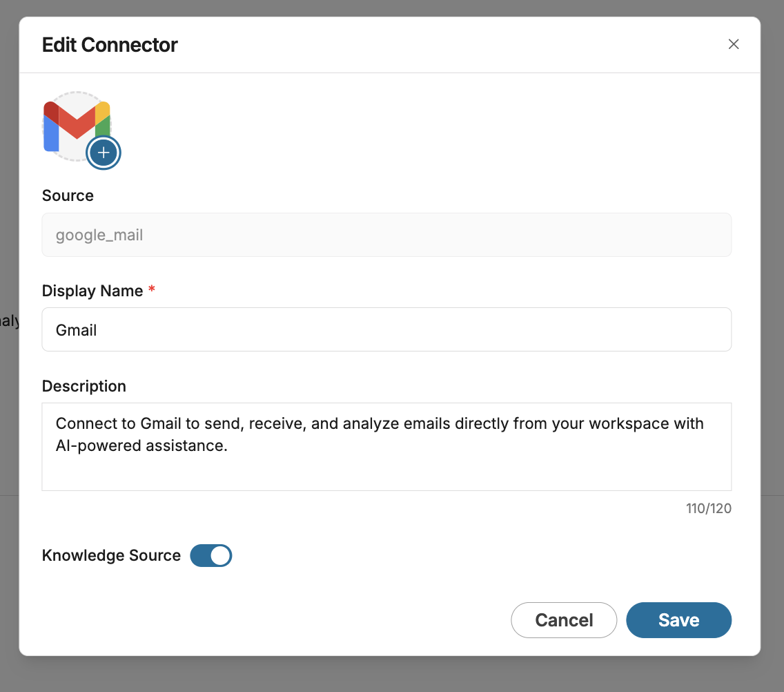
Task: Click the red required asterisk marker
Action: pos(152,290)
